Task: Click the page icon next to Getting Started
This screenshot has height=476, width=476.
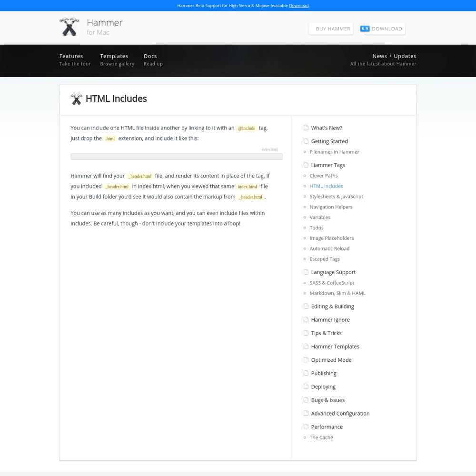Action: point(306,141)
